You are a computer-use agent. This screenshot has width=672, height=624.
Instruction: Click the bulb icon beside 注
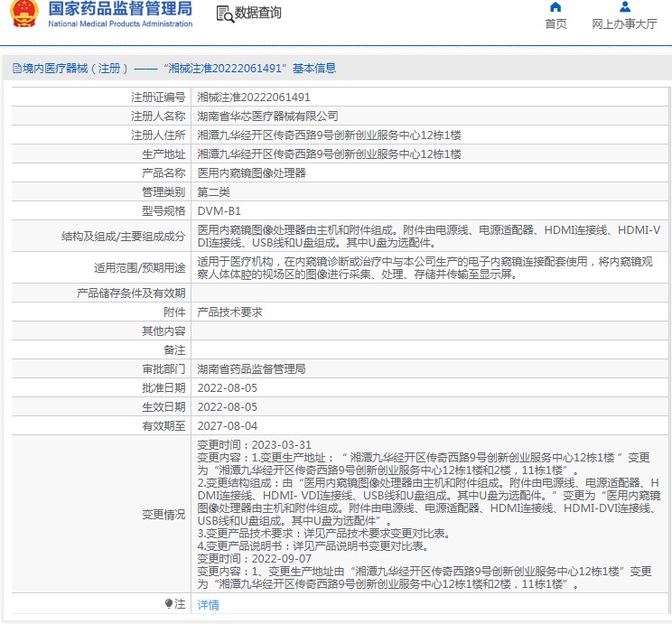pos(169,604)
